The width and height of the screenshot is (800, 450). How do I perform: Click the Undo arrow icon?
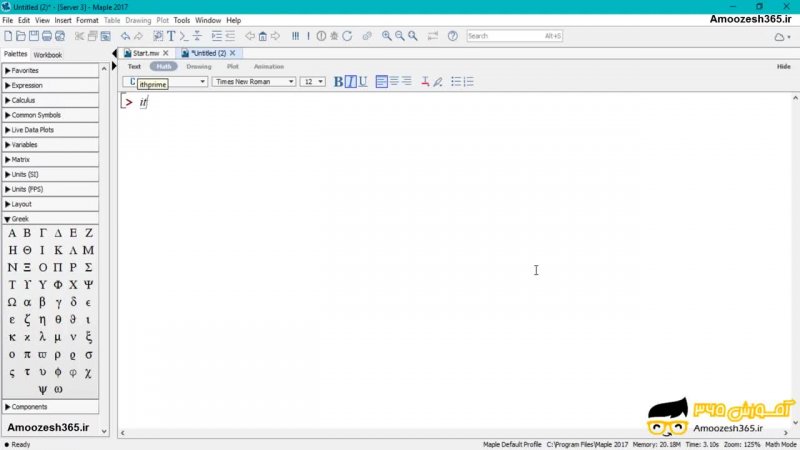pyautogui.click(x=125, y=36)
